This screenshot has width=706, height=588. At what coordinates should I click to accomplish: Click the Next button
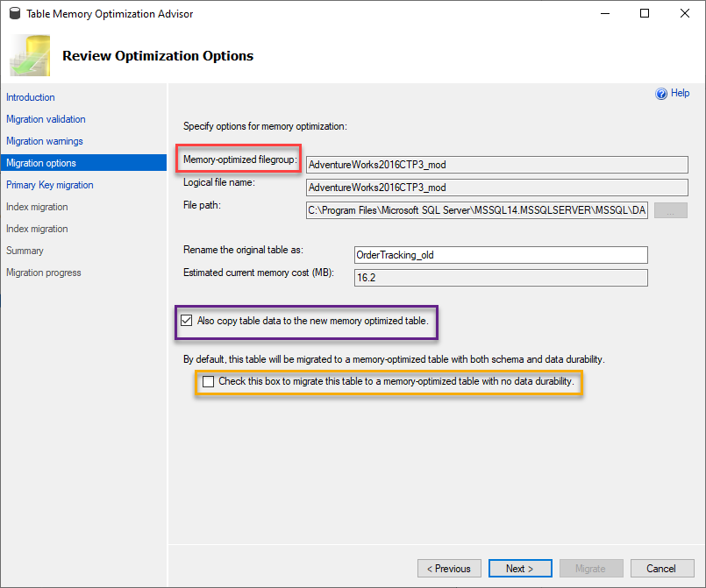coord(520,569)
